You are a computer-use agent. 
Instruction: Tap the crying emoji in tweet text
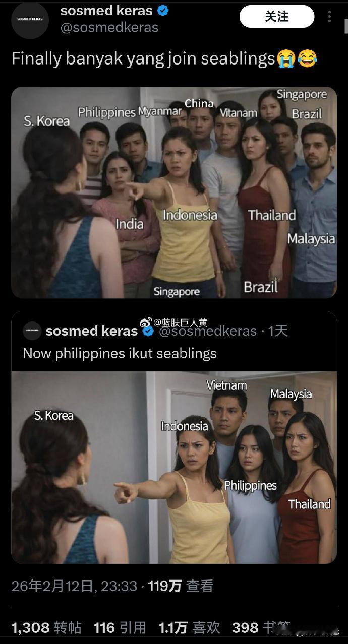click(285, 59)
